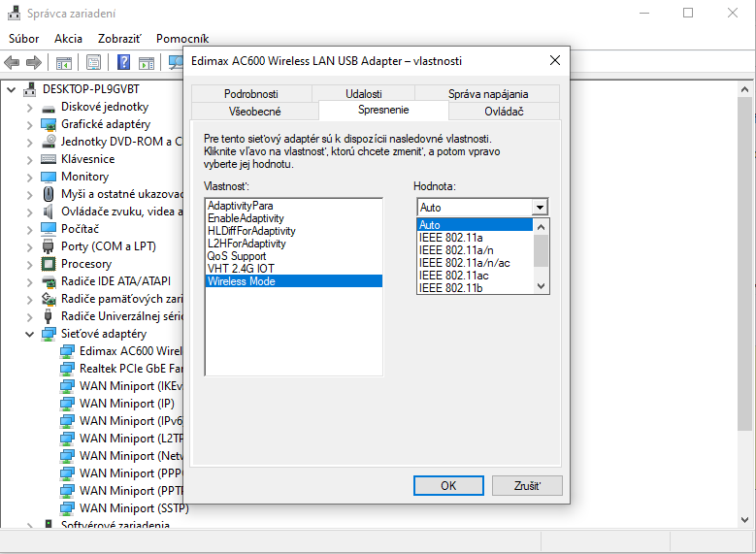Switch to the Ovládač tab
This screenshot has width=756, height=554.
504,112
